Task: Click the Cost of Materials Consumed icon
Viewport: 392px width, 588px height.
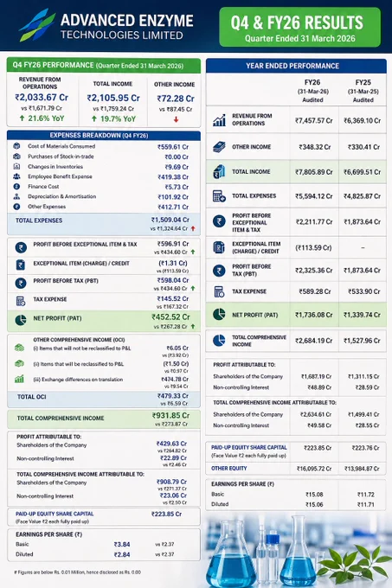Action: (16, 146)
